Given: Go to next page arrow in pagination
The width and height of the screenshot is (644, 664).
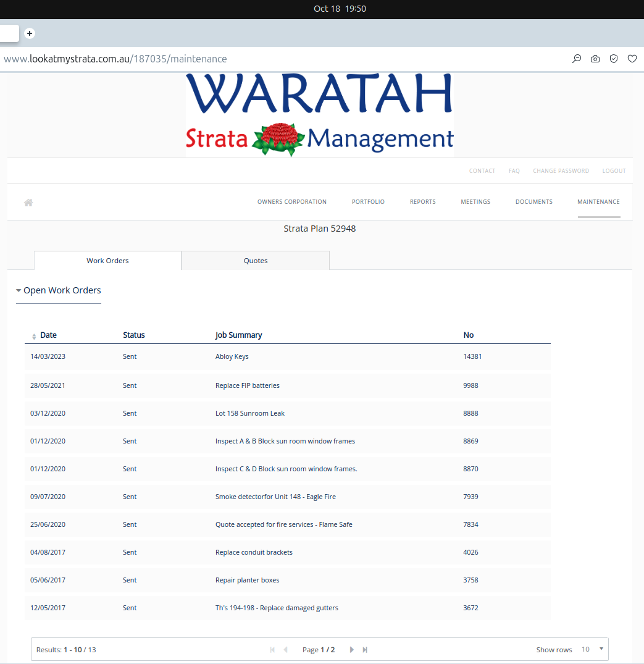Looking at the screenshot, I should (x=351, y=650).
